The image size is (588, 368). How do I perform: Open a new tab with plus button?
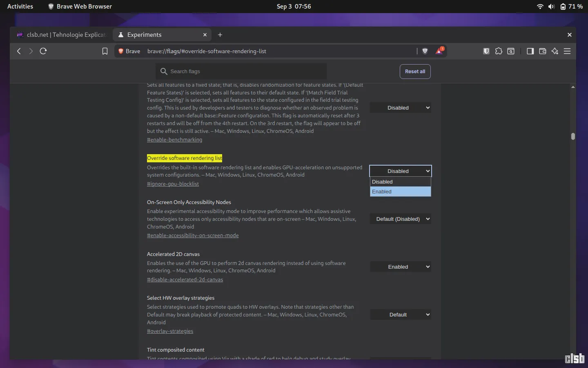[220, 35]
